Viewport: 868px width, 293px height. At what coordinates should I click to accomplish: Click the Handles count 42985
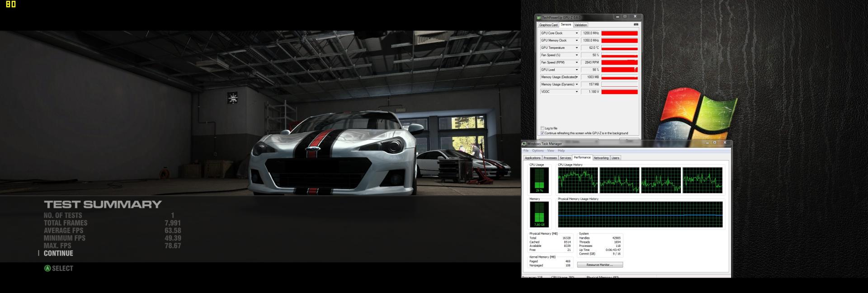point(616,238)
